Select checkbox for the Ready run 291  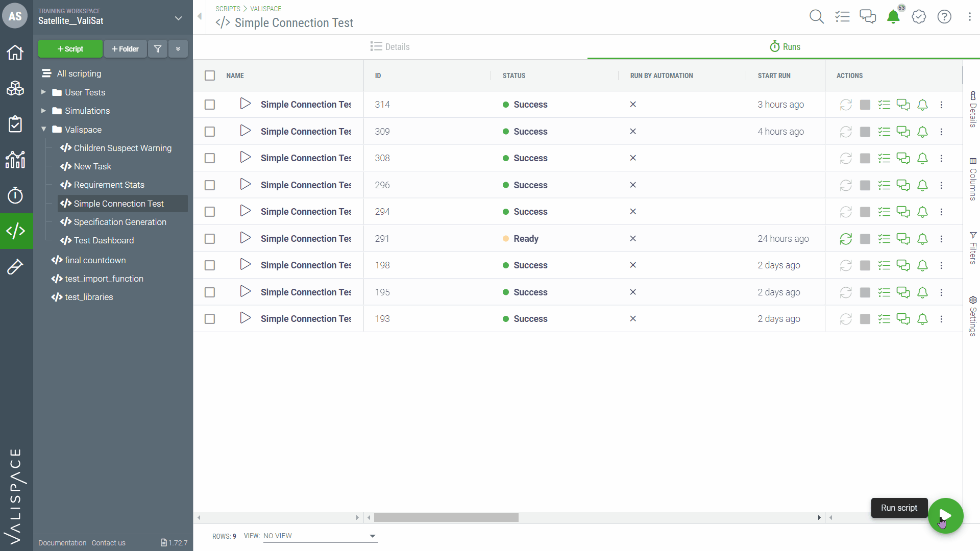[x=210, y=239]
